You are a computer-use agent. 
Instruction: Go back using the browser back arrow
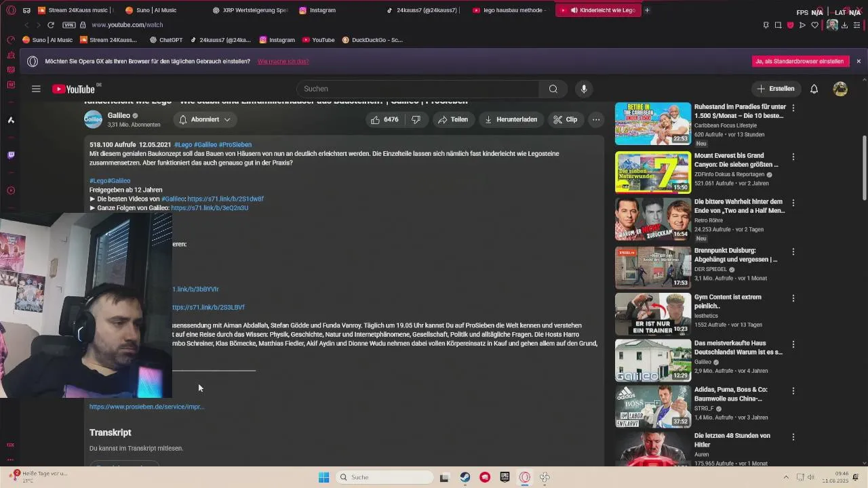pos(26,25)
